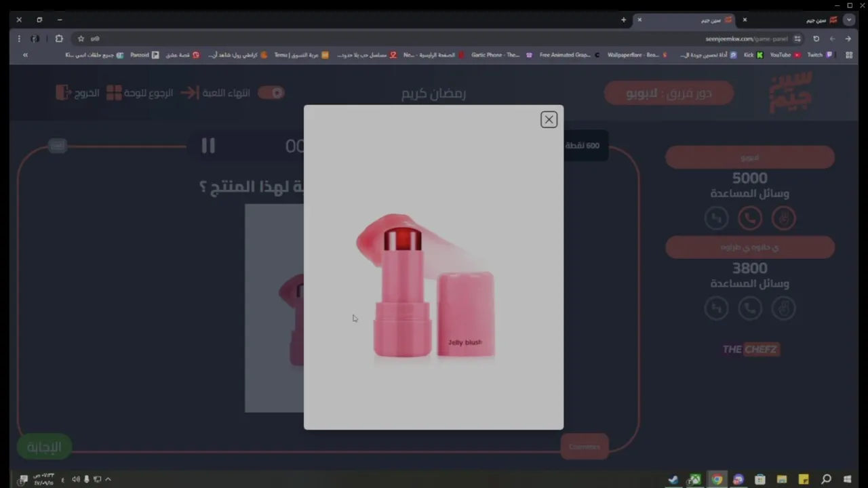Screen dimensions: 868x488
Task: Click the Chrome taskbar icon
Action: [x=717, y=479]
